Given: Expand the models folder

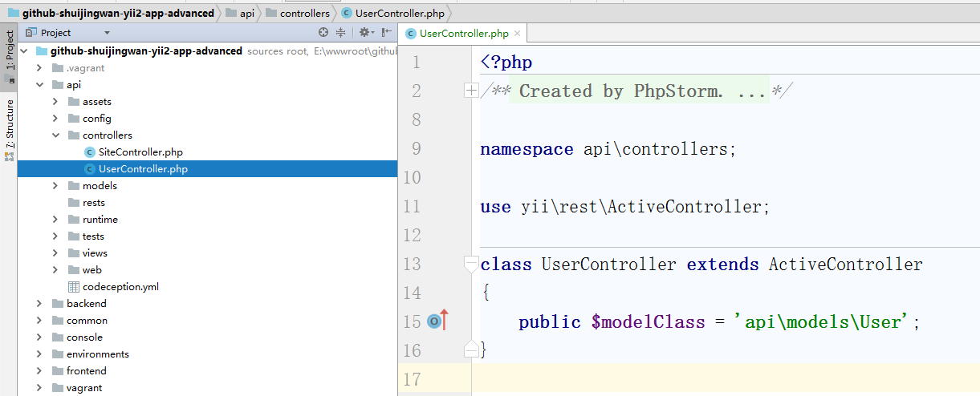Looking at the screenshot, I should (x=55, y=186).
